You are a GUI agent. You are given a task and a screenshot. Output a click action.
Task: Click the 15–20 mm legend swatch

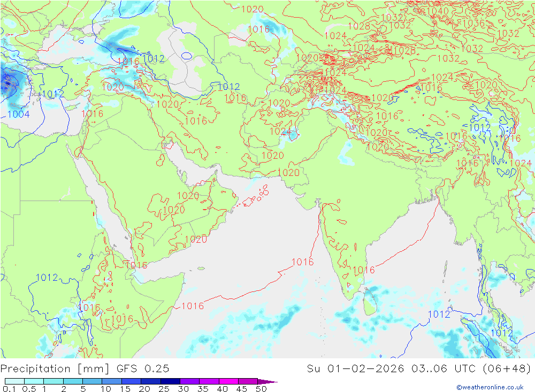click(132, 381)
